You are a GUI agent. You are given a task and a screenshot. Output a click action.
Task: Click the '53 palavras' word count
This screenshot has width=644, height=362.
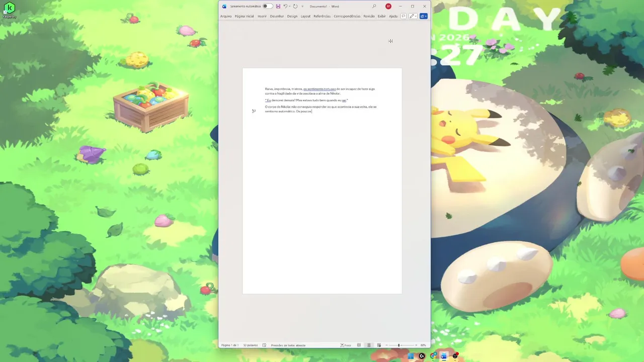tap(251, 345)
